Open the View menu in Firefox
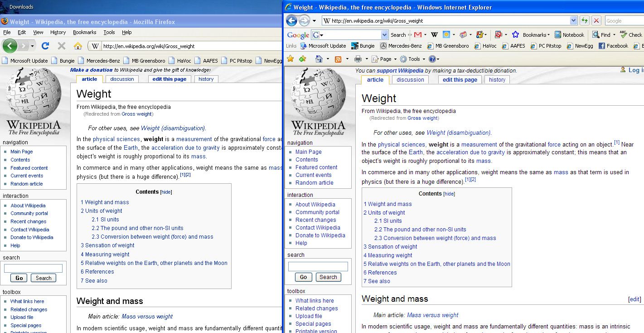The image size is (644, 333). click(x=38, y=32)
